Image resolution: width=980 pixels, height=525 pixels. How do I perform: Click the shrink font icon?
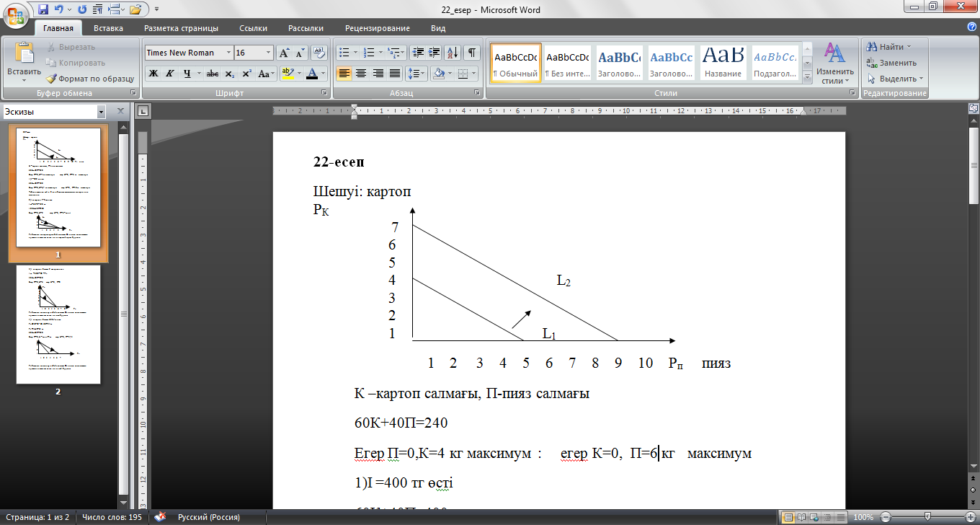(299, 53)
